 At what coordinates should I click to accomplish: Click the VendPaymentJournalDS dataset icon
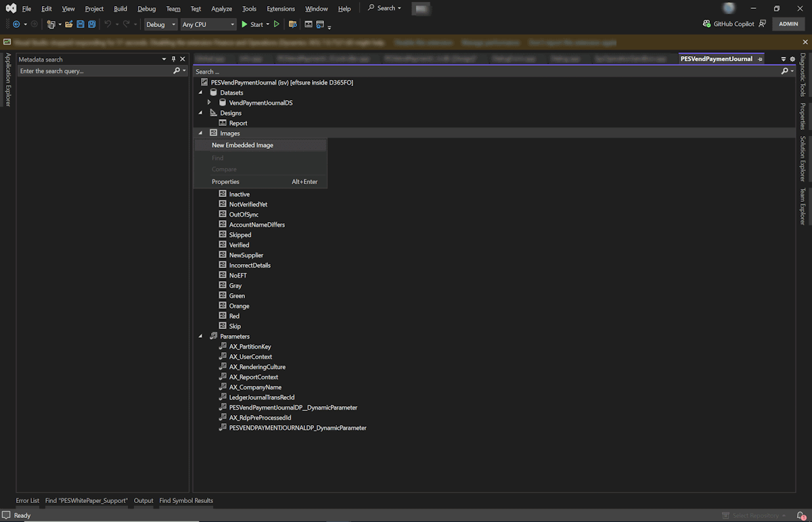(x=223, y=103)
